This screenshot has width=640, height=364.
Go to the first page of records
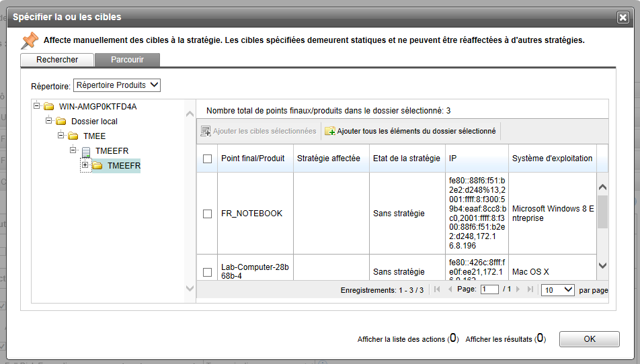tap(437, 289)
